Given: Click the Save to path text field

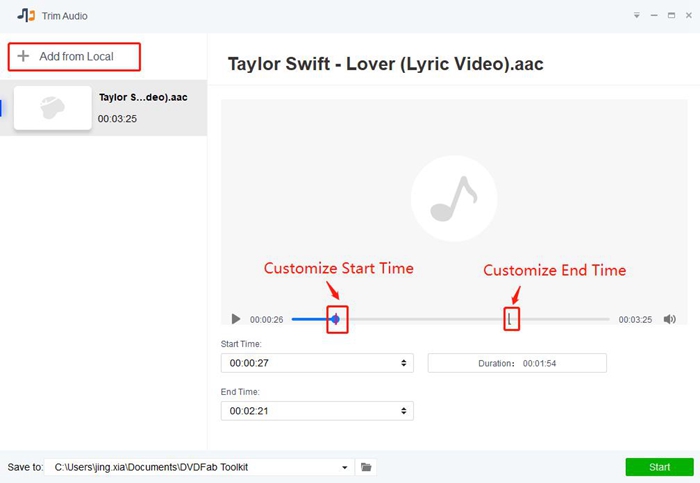Looking at the screenshot, I should [x=190, y=467].
